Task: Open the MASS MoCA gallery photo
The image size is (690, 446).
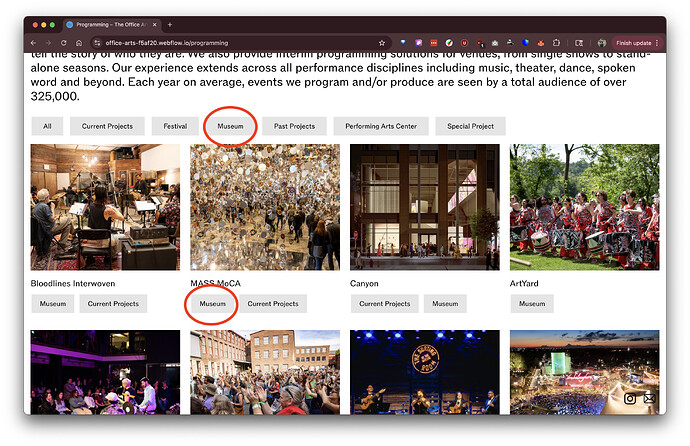Action: click(265, 207)
